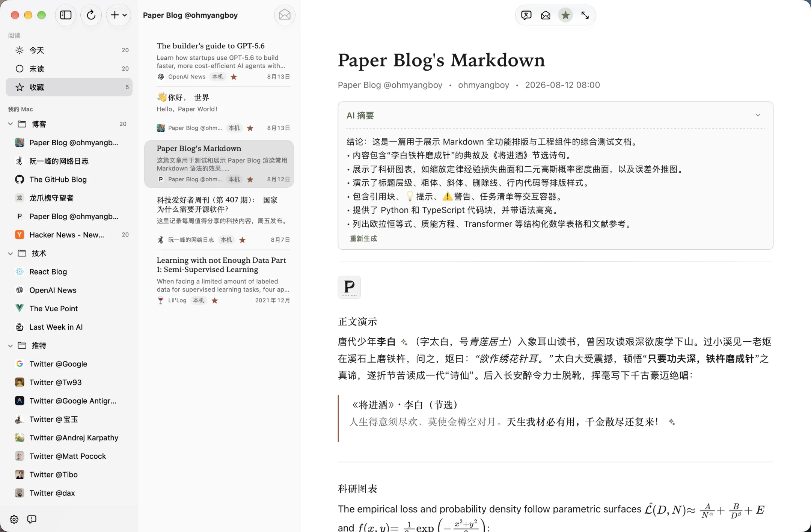Mark all as read envelope icon
The height and width of the screenshot is (532, 811).
285,15
